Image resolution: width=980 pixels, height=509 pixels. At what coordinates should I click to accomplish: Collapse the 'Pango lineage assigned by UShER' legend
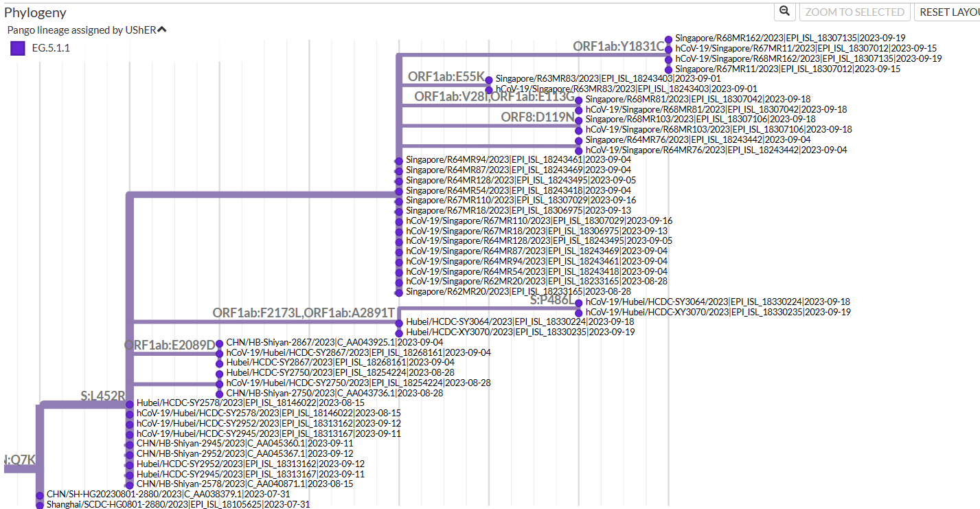pos(162,29)
